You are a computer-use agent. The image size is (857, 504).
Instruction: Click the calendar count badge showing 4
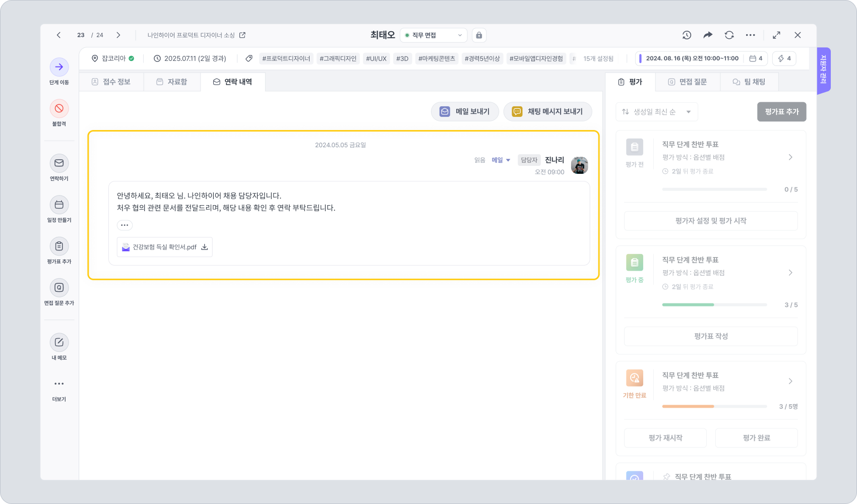click(x=756, y=58)
